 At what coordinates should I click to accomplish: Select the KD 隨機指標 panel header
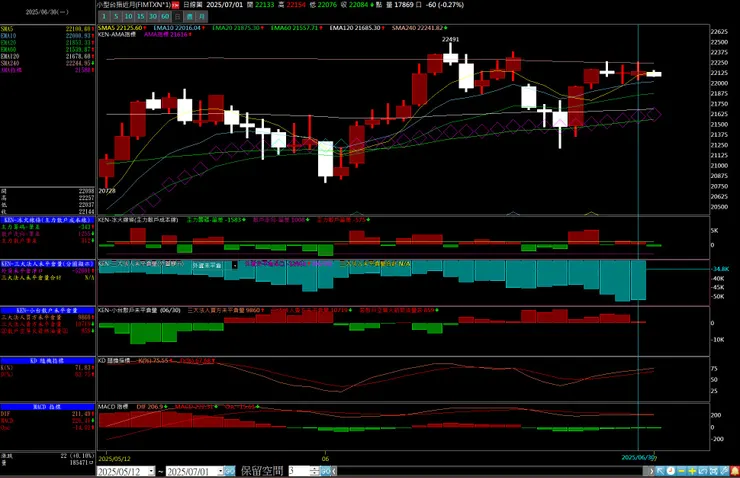point(47,361)
